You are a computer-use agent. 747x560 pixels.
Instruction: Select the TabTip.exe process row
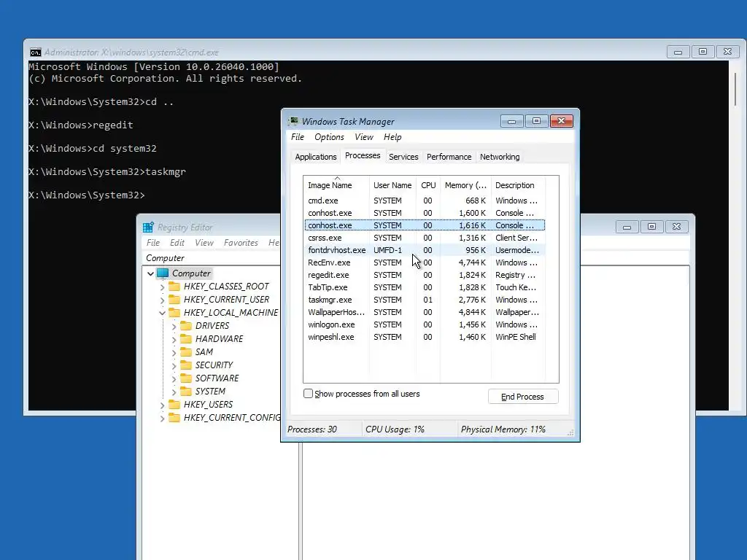[425, 287]
